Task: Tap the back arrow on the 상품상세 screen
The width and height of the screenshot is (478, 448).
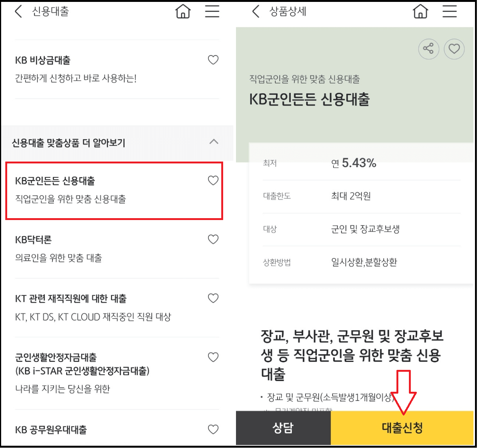Action: pos(255,11)
